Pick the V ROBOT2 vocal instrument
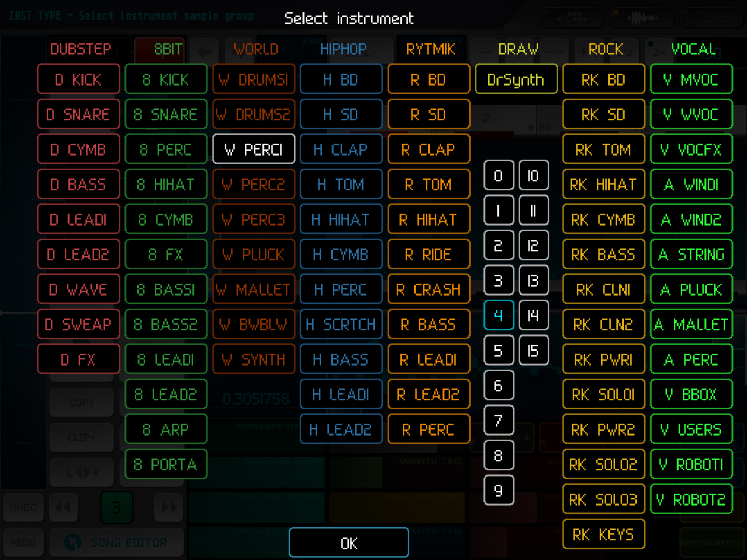Viewport: 747px width, 560px height. 691,499
